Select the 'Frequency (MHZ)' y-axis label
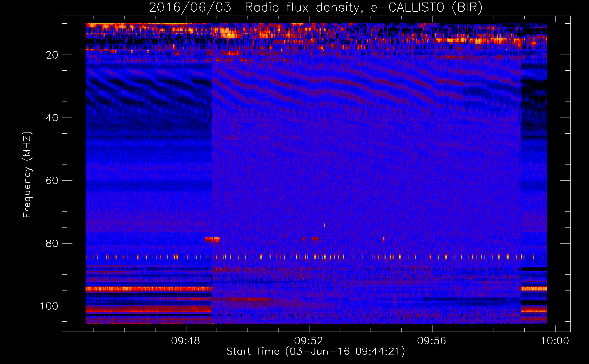589x364 pixels. (x=28, y=175)
